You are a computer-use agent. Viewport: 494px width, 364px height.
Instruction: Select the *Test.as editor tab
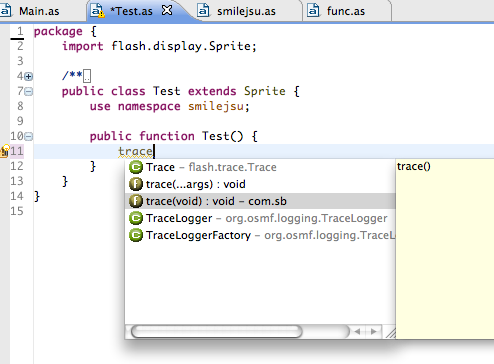[131, 11]
